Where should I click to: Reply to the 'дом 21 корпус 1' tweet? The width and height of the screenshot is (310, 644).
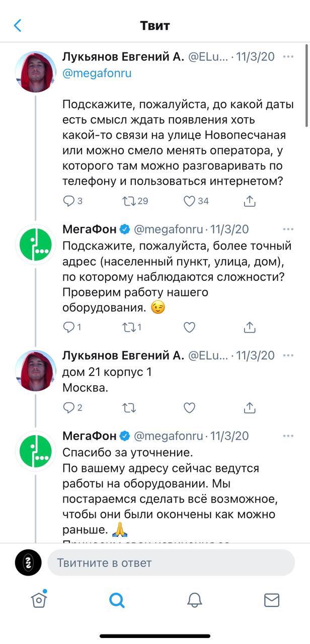(x=69, y=408)
